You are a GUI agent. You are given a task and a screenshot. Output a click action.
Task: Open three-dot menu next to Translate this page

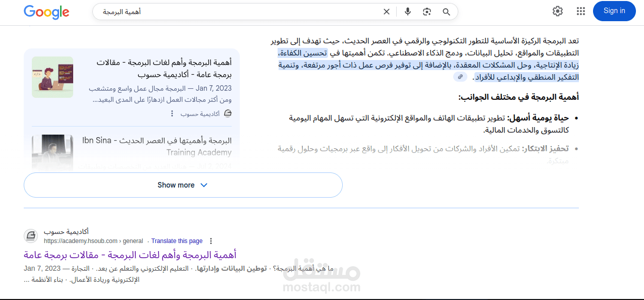211,241
